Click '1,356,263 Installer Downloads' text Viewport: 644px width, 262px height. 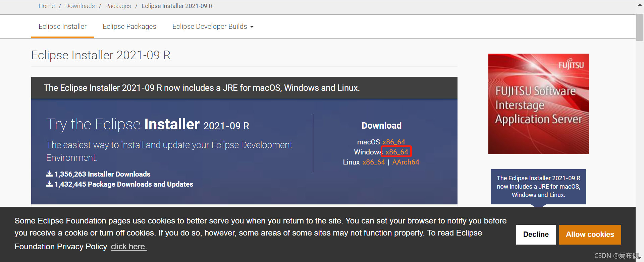(102, 174)
